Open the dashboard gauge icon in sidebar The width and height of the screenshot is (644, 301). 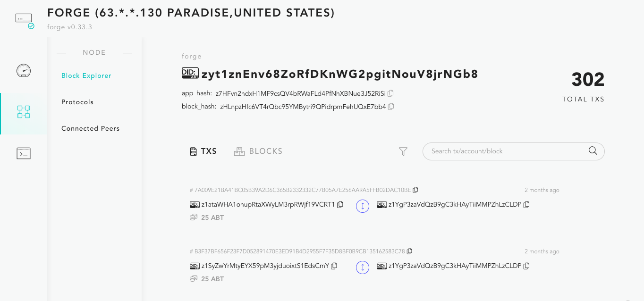point(24,71)
